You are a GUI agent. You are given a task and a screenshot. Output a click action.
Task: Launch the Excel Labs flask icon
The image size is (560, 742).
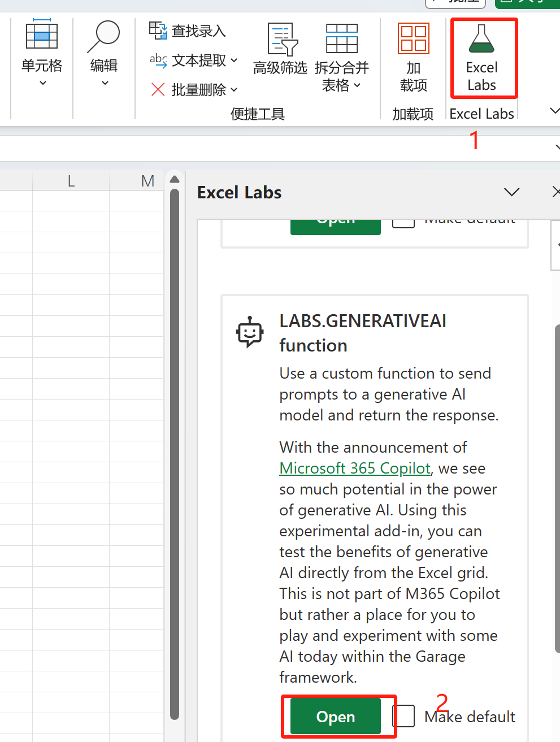[x=481, y=39]
